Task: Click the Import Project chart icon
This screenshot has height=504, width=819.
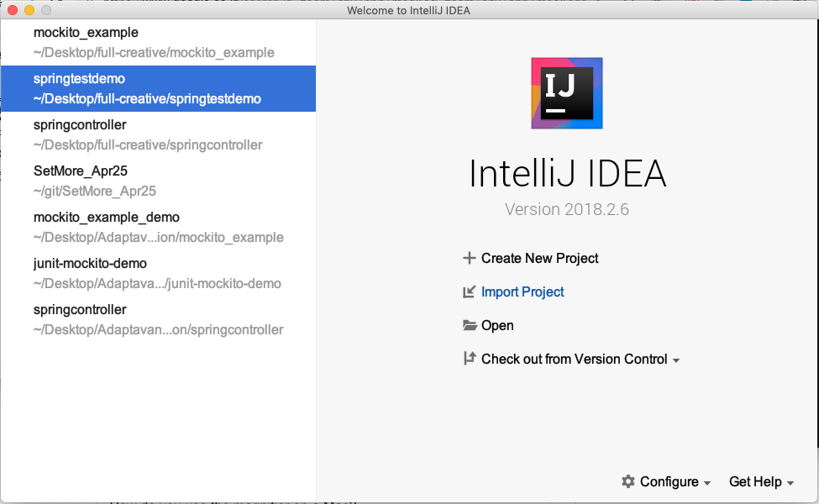Action: (468, 291)
